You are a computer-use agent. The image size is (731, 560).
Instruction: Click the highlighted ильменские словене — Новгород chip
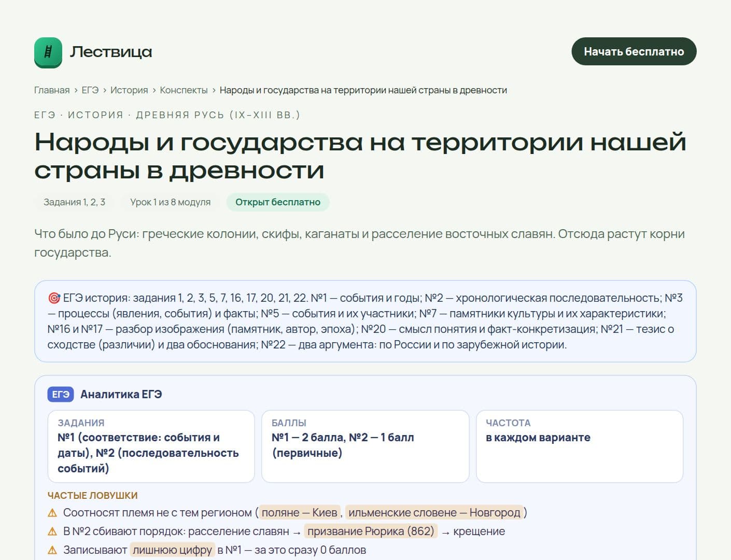tap(434, 513)
